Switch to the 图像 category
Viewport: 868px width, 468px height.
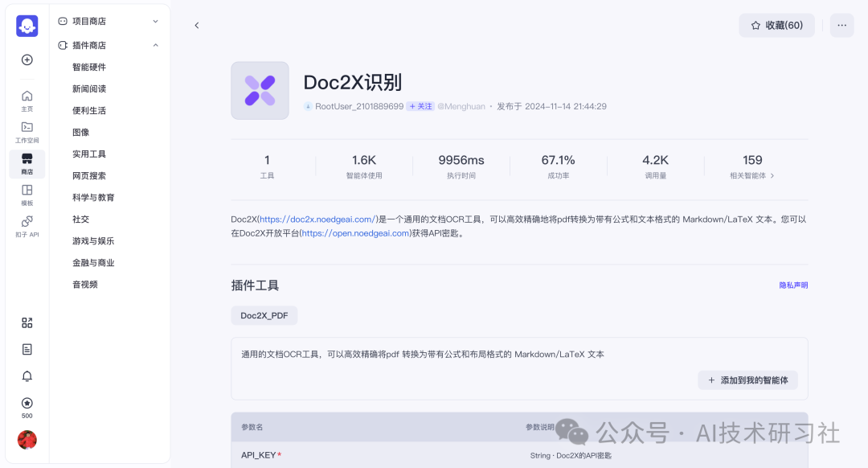tap(83, 132)
